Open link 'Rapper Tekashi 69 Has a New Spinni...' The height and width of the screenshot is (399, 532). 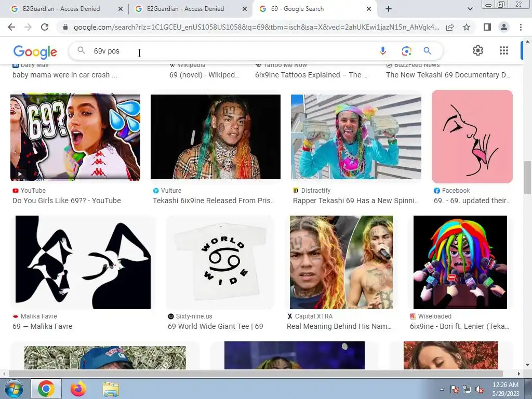coord(356,201)
